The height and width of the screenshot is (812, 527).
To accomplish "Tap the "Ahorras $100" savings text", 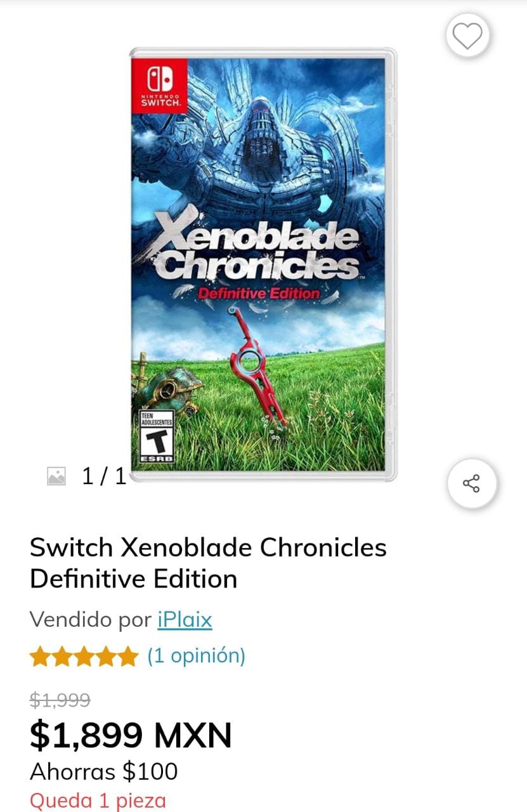I will (104, 771).
